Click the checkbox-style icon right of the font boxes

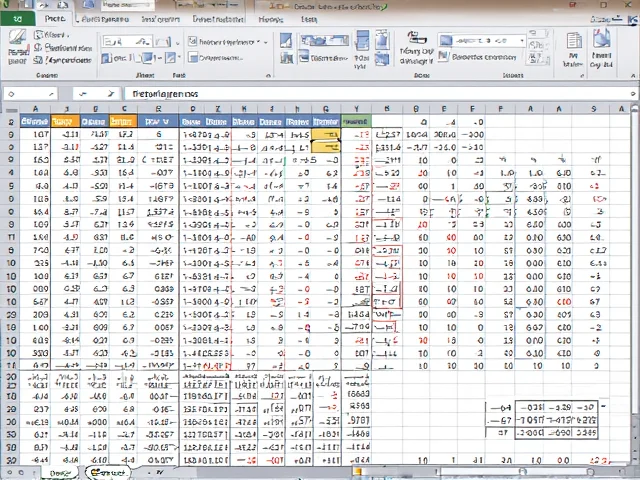pyautogui.click(x=193, y=42)
